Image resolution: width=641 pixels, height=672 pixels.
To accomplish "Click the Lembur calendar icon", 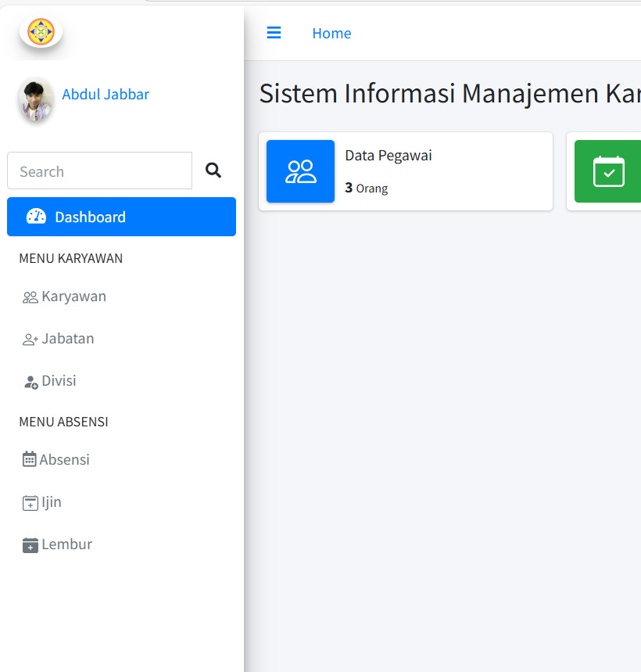I will [x=30, y=545].
